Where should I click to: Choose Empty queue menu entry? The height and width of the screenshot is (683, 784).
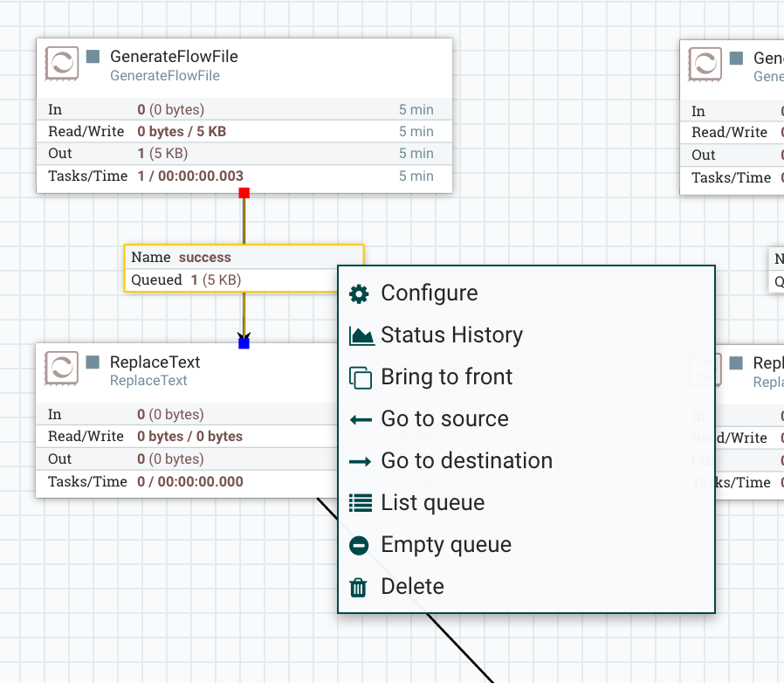(x=446, y=545)
